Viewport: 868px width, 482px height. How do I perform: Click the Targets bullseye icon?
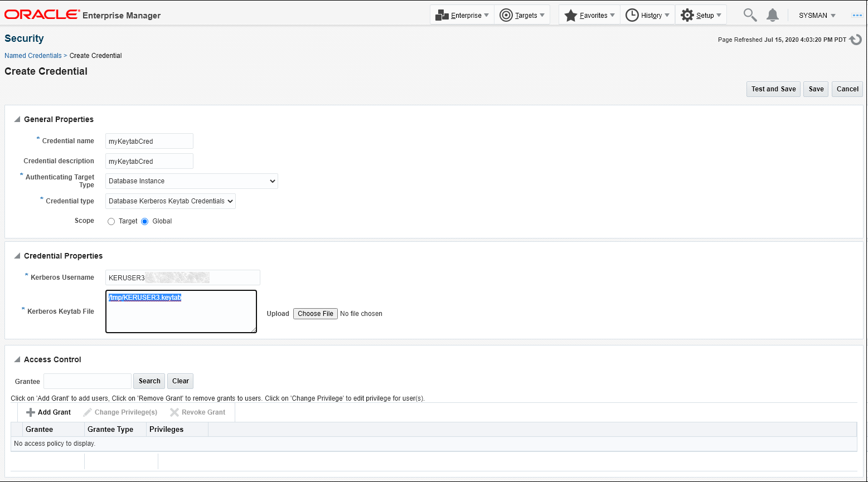click(506, 16)
